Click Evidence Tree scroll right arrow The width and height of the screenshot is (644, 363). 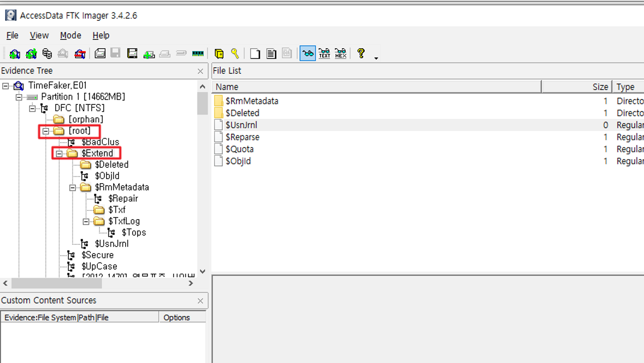(191, 283)
